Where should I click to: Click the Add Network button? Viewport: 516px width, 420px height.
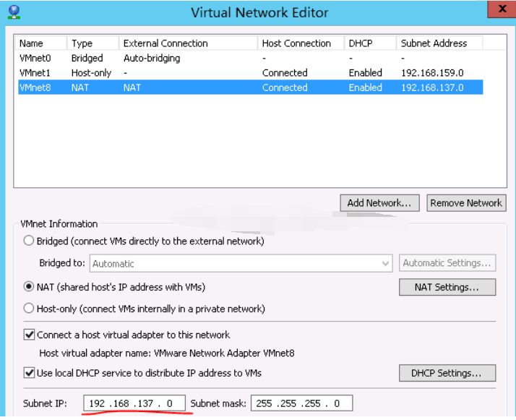pos(379,202)
